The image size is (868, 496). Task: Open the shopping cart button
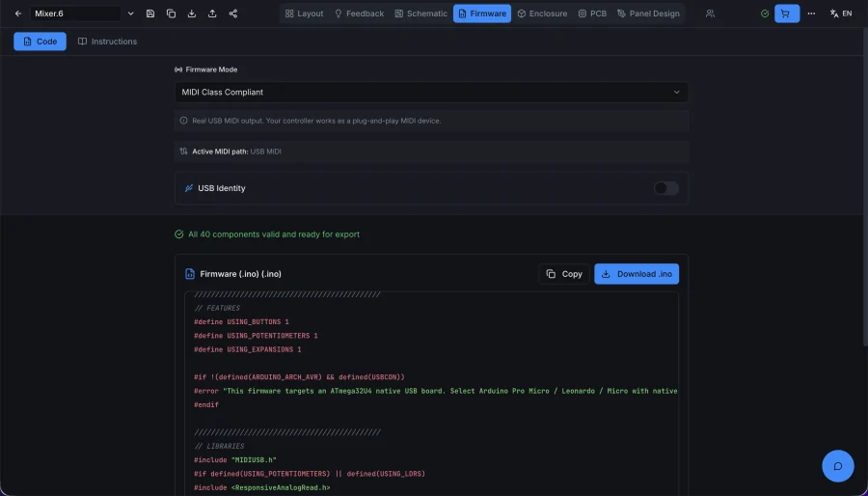pyautogui.click(x=787, y=14)
